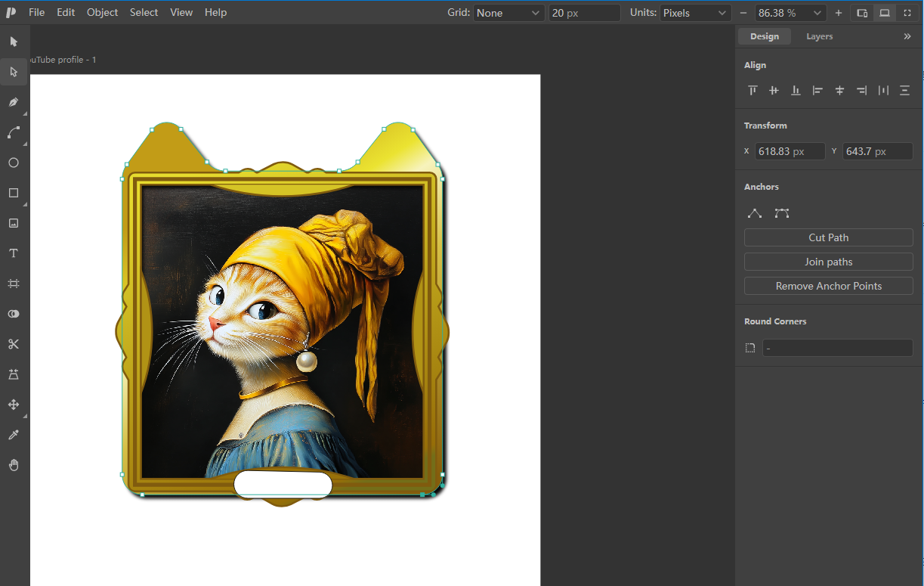The height and width of the screenshot is (586, 924).
Task: Distribute selection vertically
Action: [905, 90]
